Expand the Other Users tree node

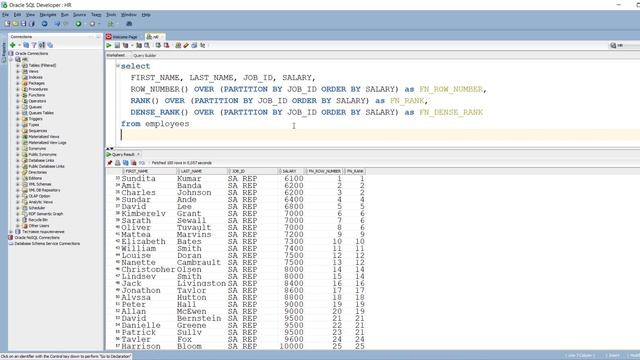pyautogui.click(x=18, y=226)
